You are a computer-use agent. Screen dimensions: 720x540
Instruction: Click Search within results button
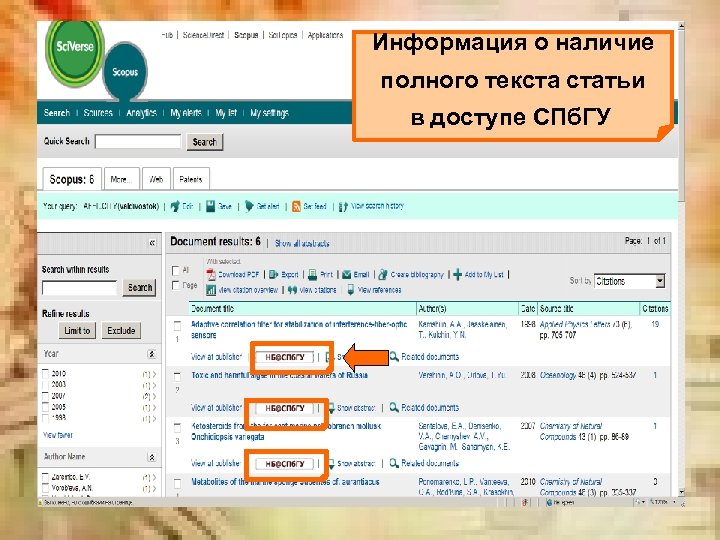point(140,288)
